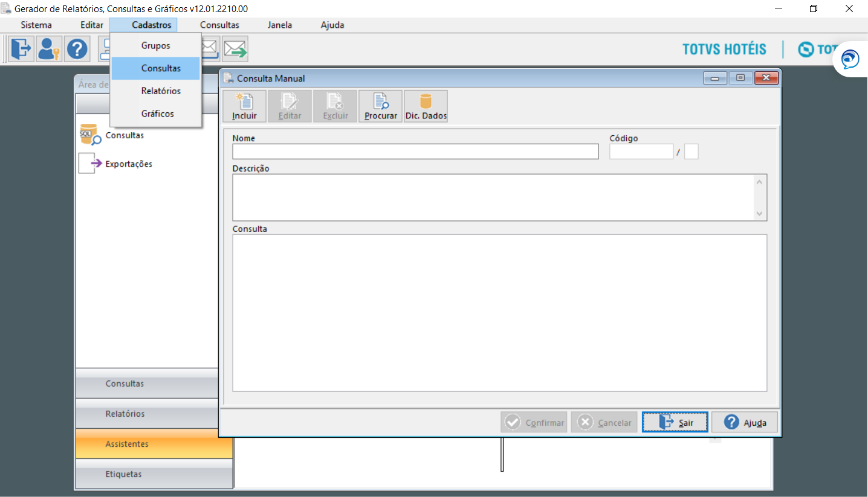The image size is (868, 497).
Task: Click the Nome input field
Action: click(415, 152)
